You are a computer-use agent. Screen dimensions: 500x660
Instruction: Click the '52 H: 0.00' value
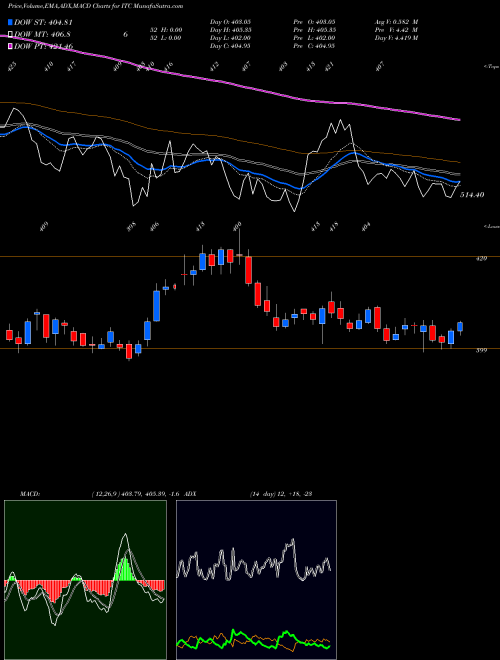[x=166, y=30]
